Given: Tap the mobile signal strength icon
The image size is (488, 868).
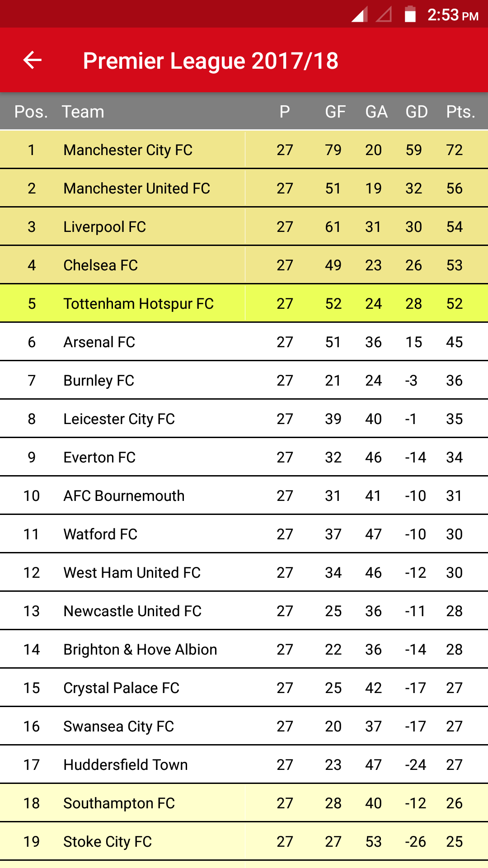Looking at the screenshot, I should coord(360,14).
